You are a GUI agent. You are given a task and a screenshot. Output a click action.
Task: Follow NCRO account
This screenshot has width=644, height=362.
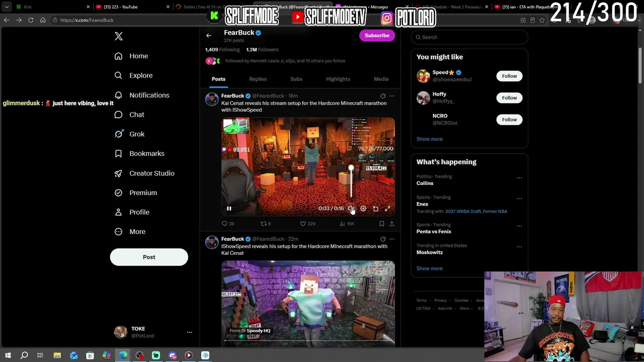click(509, 120)
